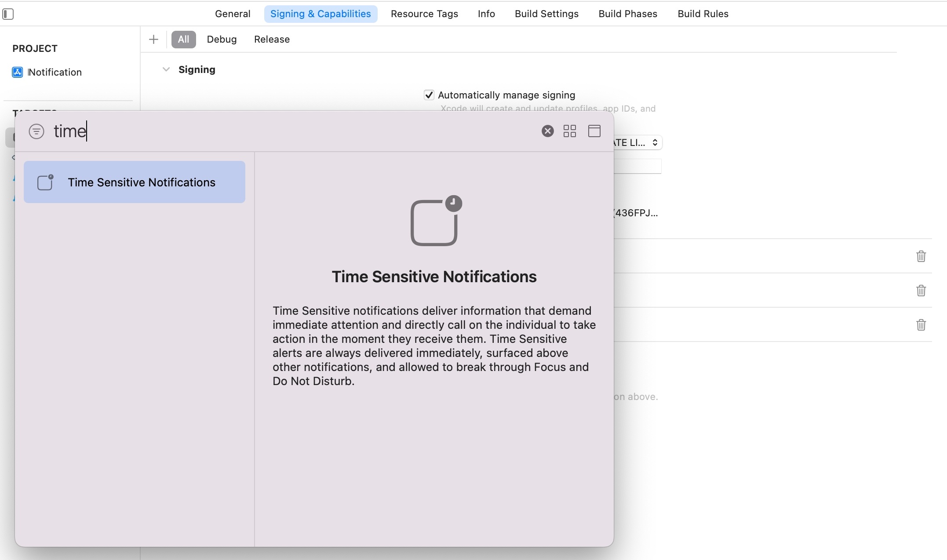Open the capability search filter icon
Screen dimensions: 947x560
pos(36,131)
